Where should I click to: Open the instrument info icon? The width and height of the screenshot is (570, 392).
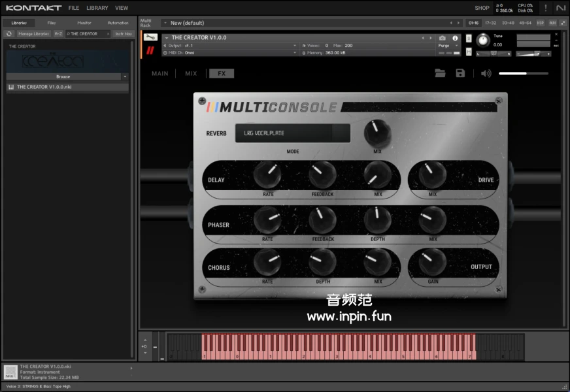tap(455, 39)
